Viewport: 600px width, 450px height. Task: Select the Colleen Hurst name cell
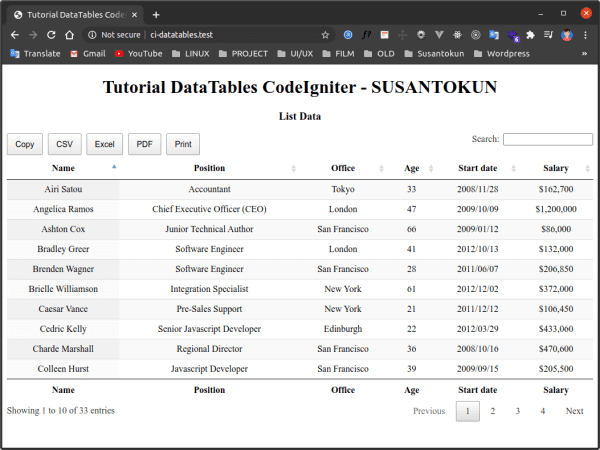[63, 368]
